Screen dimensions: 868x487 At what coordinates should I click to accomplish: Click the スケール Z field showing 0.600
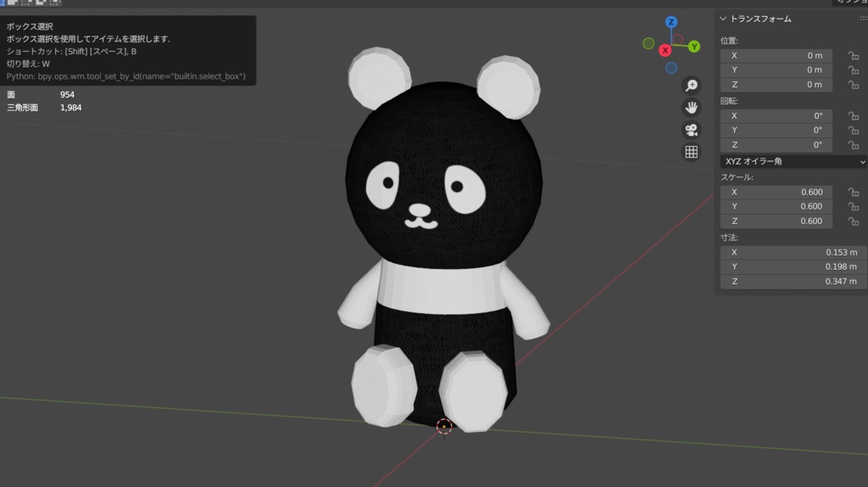click(x=776, y=221)
